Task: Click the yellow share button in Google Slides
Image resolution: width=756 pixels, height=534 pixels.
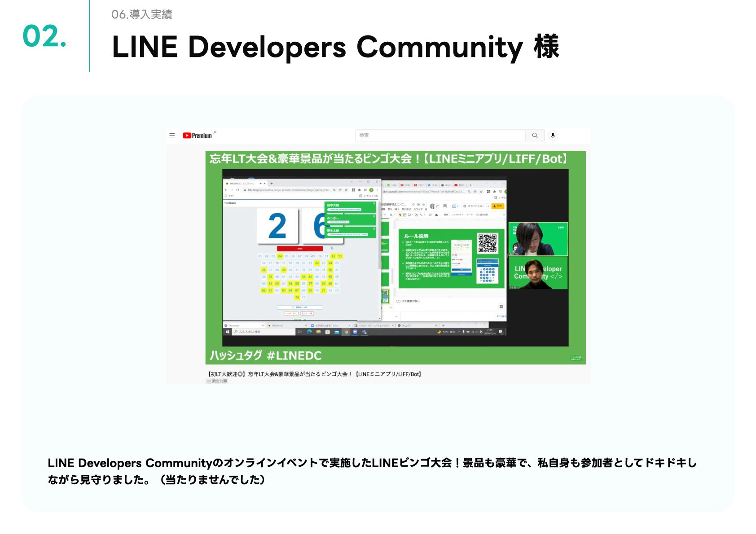Action: pos(498,206)
